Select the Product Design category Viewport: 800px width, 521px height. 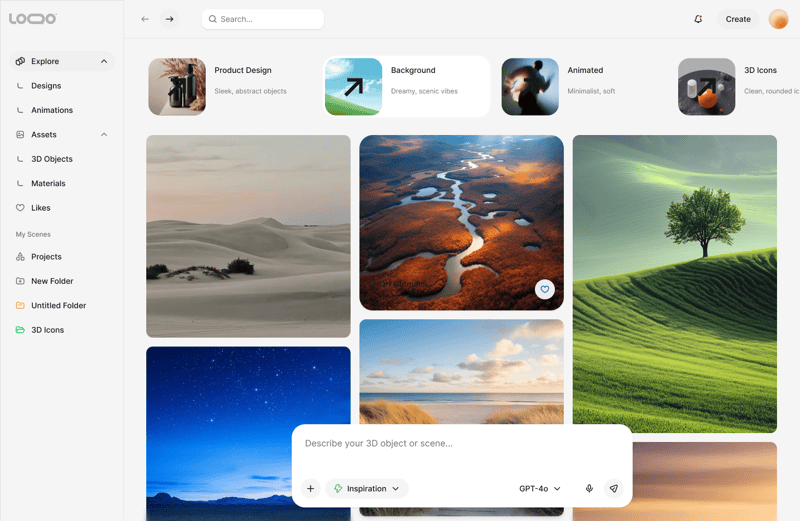228,87
